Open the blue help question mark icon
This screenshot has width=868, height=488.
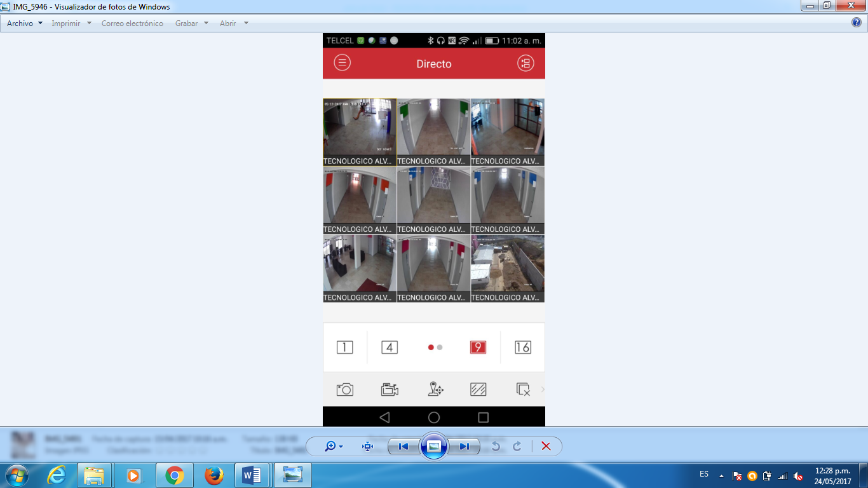pos(856,23)
